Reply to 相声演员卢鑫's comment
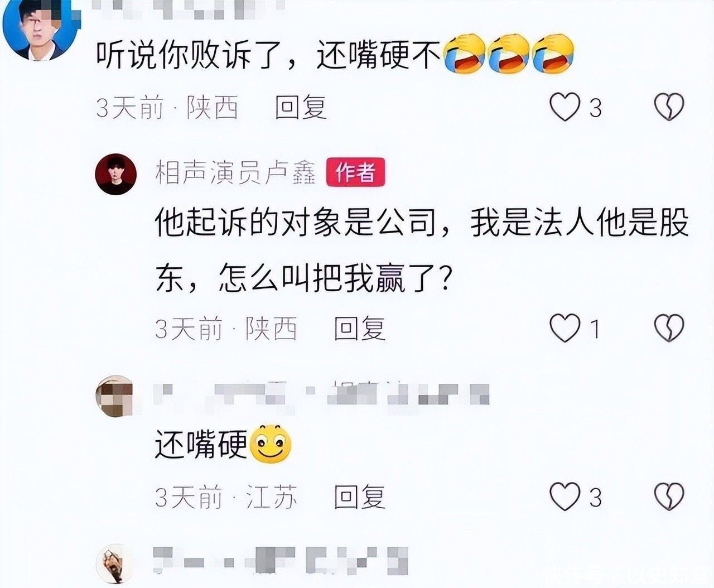714x588 pixels. [360, 328]
